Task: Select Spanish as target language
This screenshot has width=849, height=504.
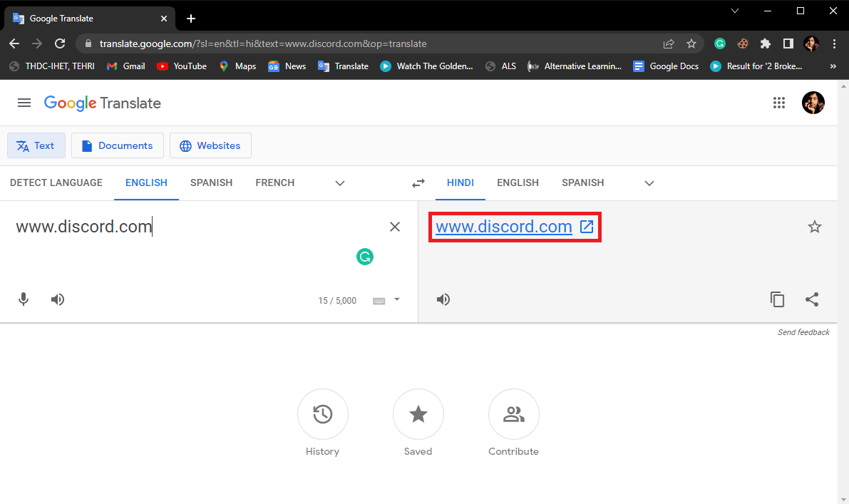Action: click(582, 183)
